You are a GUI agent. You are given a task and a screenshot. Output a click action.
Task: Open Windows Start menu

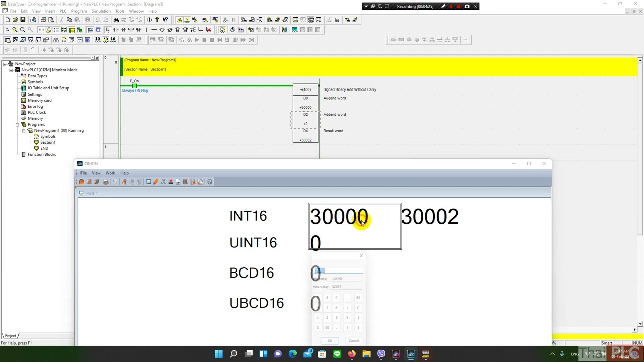click(219, 354)
